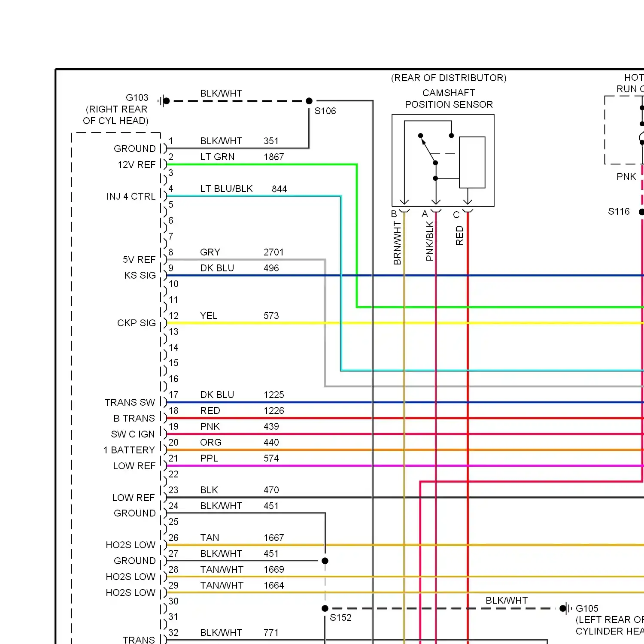Click the INJ 4 CTRL pin label
The height and width of the screenshot is (644, 644).
pos(131,196)
